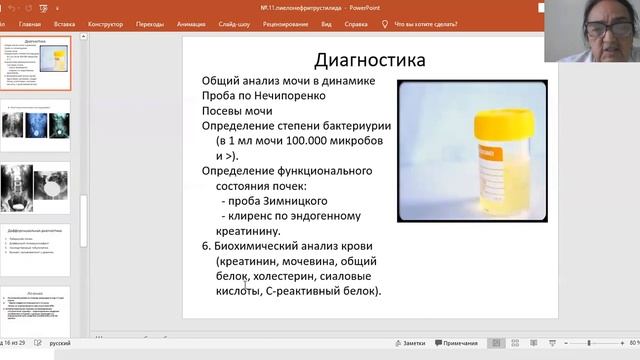This screenshot has width=640, height=360.
Task: Click the line 'Общий анализ мочи в динамике'
Action: point(289,81)
